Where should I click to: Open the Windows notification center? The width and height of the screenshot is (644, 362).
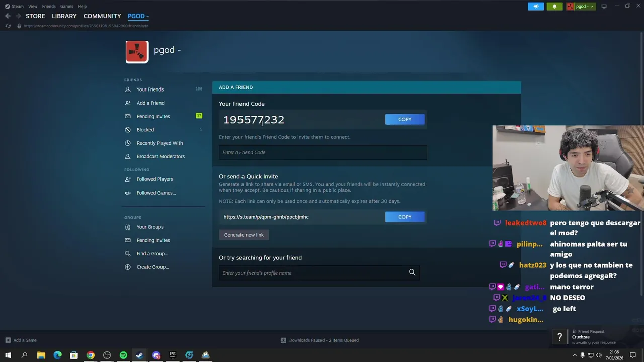click(x=633, y=355)
